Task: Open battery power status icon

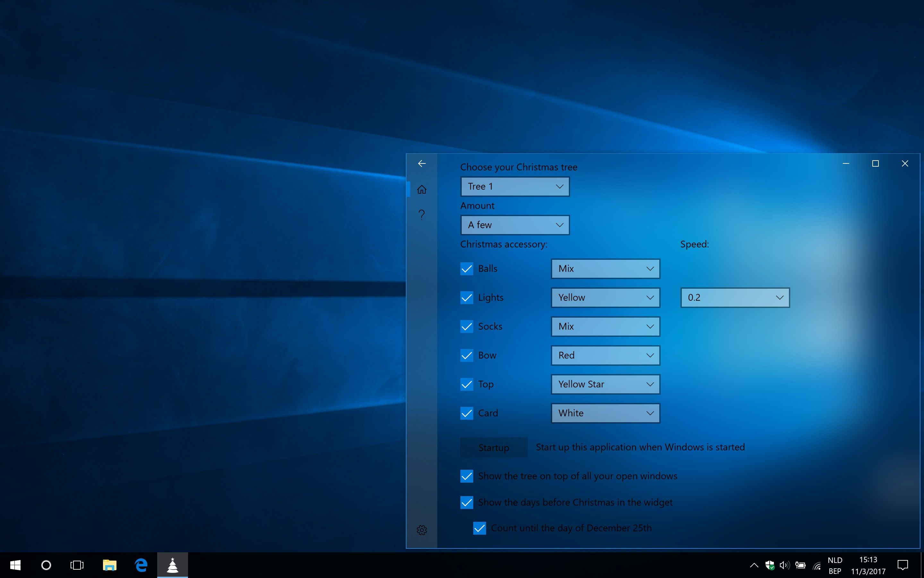Action: point(800,565)
